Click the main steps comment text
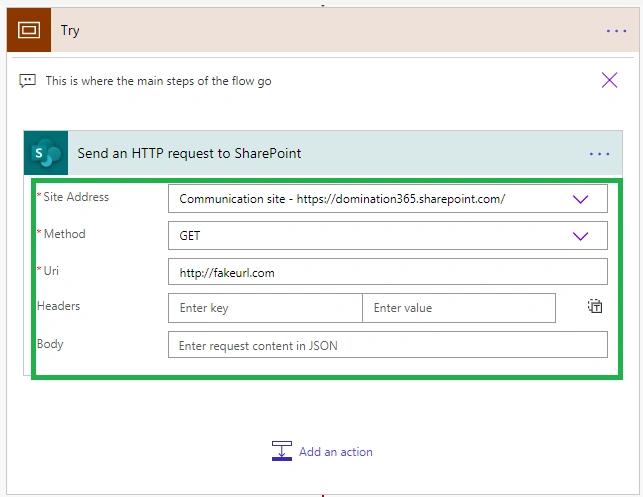The image size is (643, 497). point(158,81)
